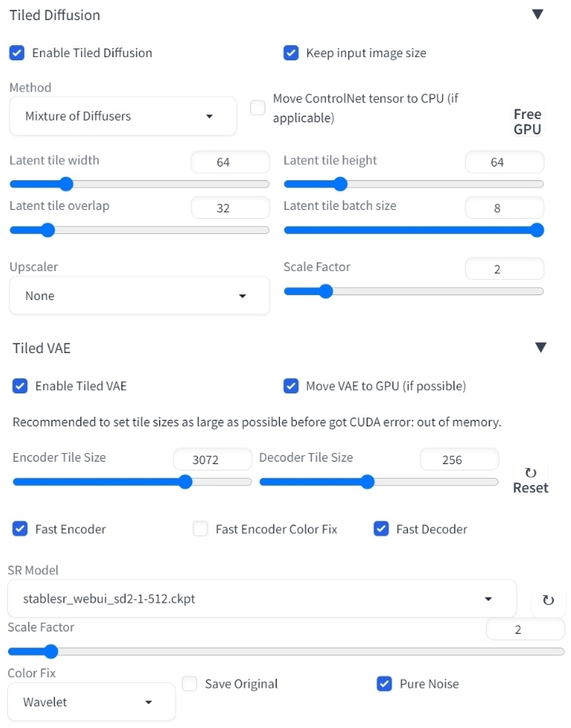Select the Decoder Tile Size value field
This screenshot has height=728, width=571.
(x=458, y=460)
